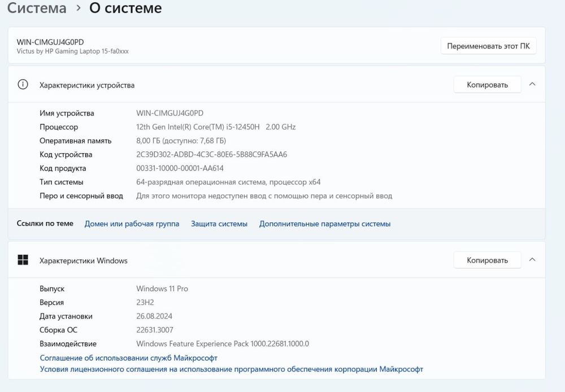Click the Характеристики устройства header text

pyautogui.click(x=87, y=85)
